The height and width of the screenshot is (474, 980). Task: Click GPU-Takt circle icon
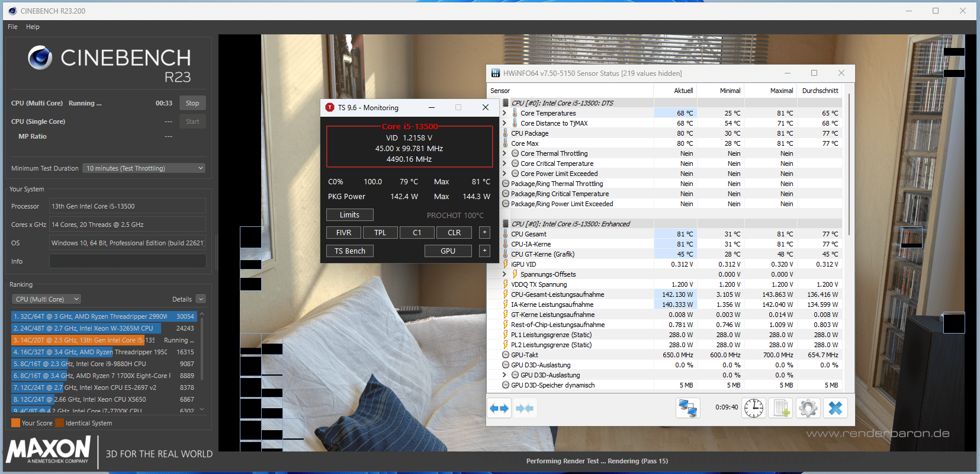click(x=506, y=355)
